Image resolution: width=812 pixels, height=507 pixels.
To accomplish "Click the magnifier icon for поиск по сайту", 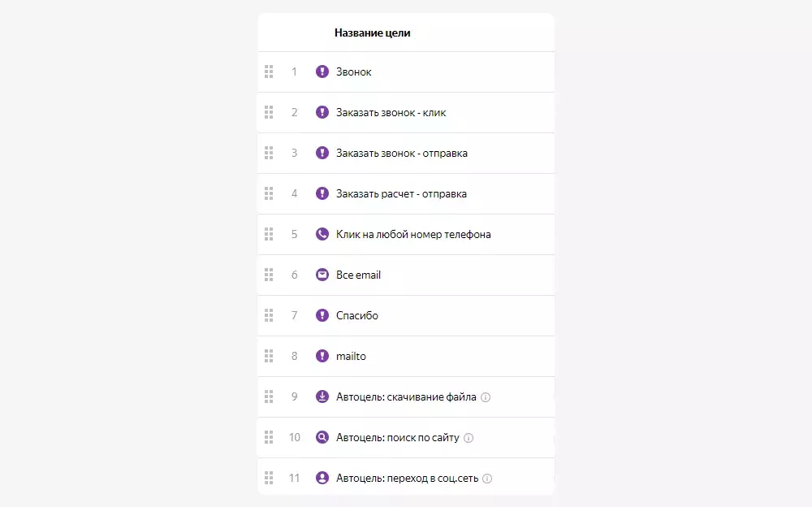I will pyautogui.click(x=322, y=437).
